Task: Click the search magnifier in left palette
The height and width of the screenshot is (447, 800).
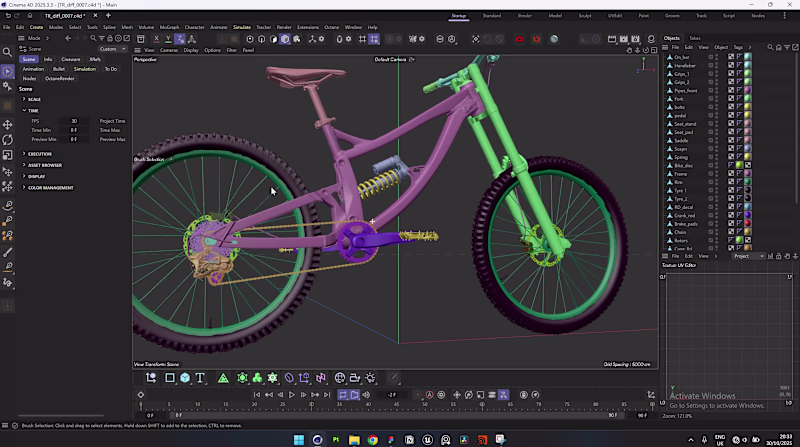Action: (7, 52)
